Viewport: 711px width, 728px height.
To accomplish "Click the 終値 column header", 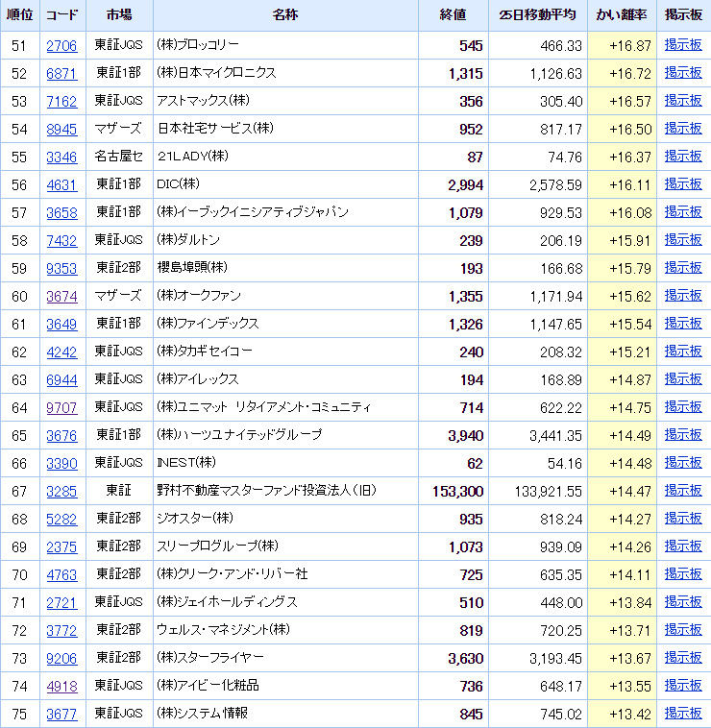I will tap(454, 14).
